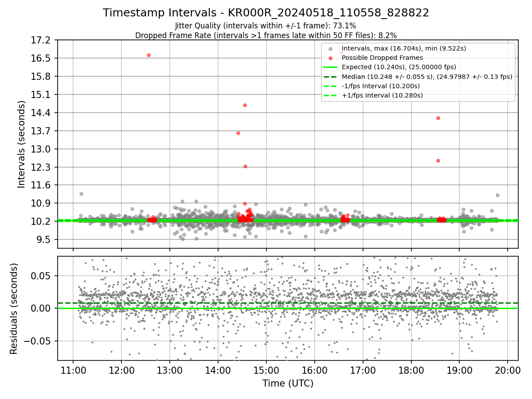Viewport: 532px width, 399px height.
Task: Click the '19:00' x-axis tick label
Action: tap(459, 371)
